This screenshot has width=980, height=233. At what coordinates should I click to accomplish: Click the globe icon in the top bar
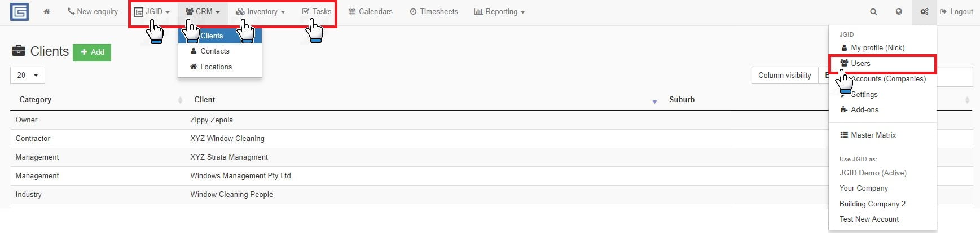point(899,11)
